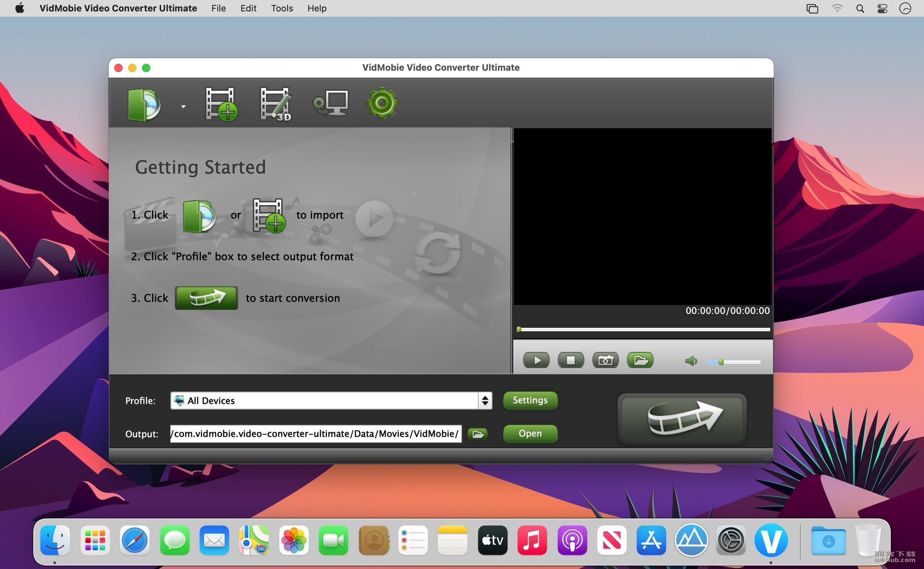Viewport: 924px width, 569px height.
Task: Click the Profile stepper arrows
Action: [485, 400]
